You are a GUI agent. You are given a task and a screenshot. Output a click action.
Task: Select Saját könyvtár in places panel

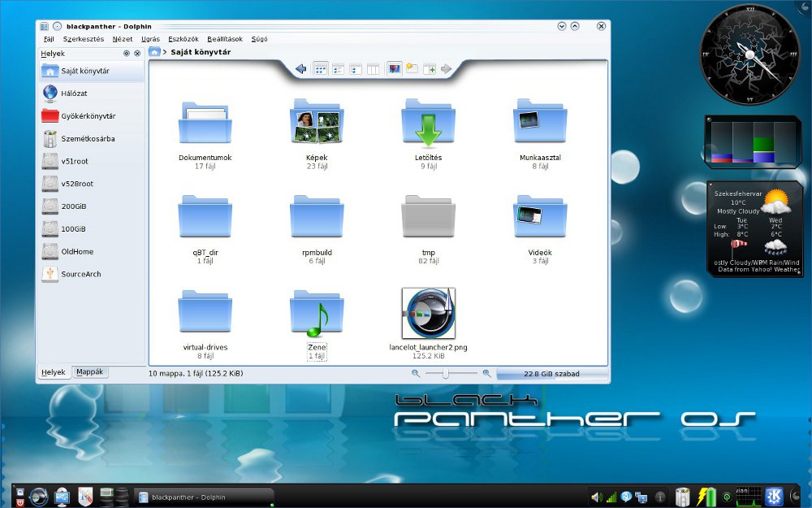[x=92, y=71]
